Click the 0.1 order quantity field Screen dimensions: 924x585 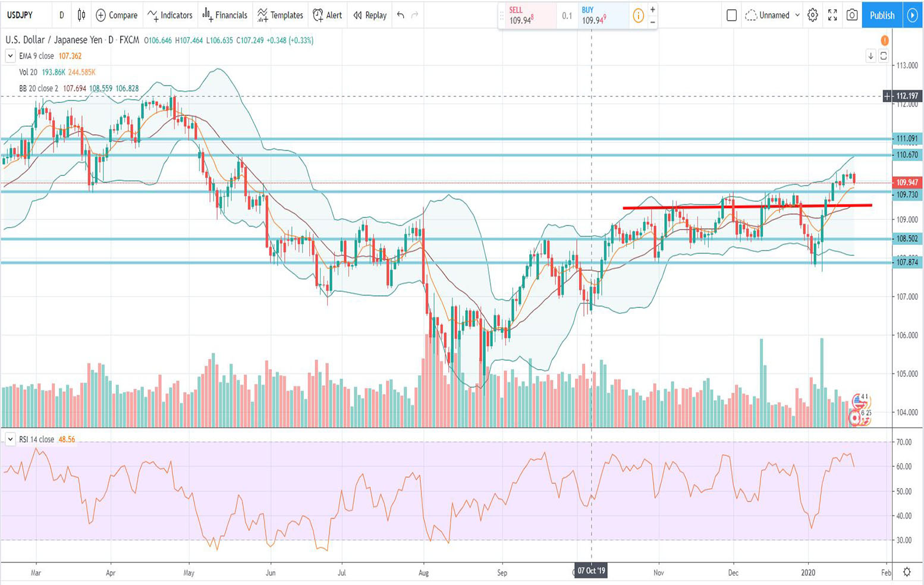567,16
